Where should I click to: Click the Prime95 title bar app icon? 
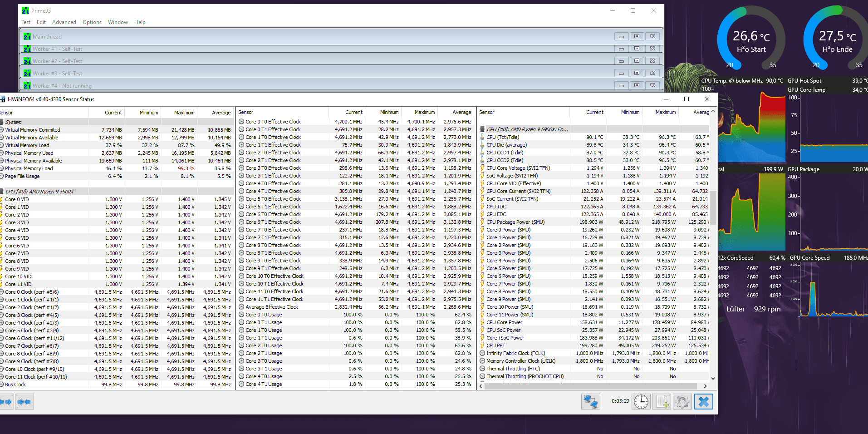pos(25,10)
